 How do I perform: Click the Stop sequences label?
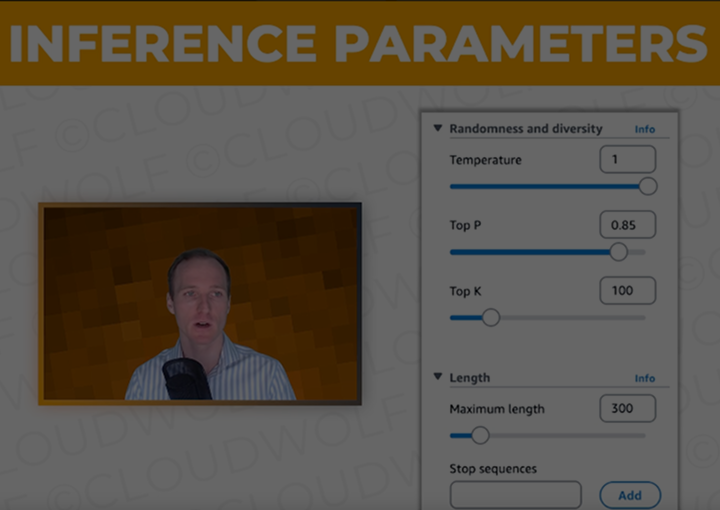point(493,469)
